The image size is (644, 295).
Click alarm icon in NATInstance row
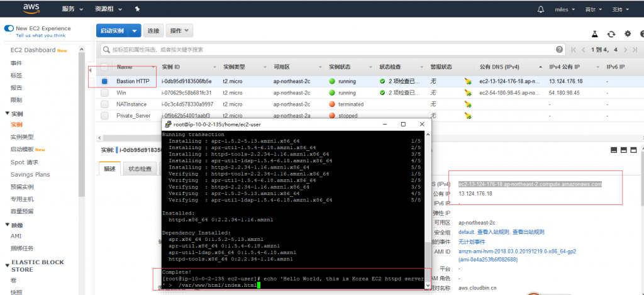click(468, 104)
